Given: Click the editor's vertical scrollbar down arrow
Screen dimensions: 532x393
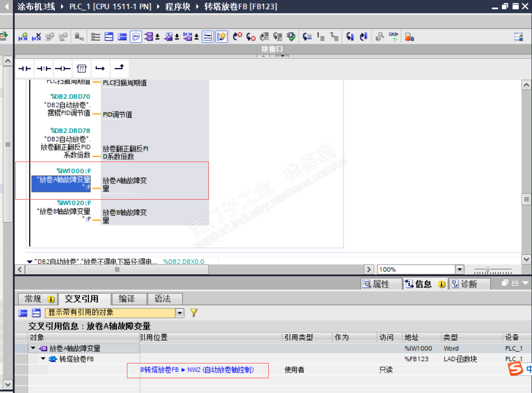Looking at the screenshot, I should pos(526,259).
